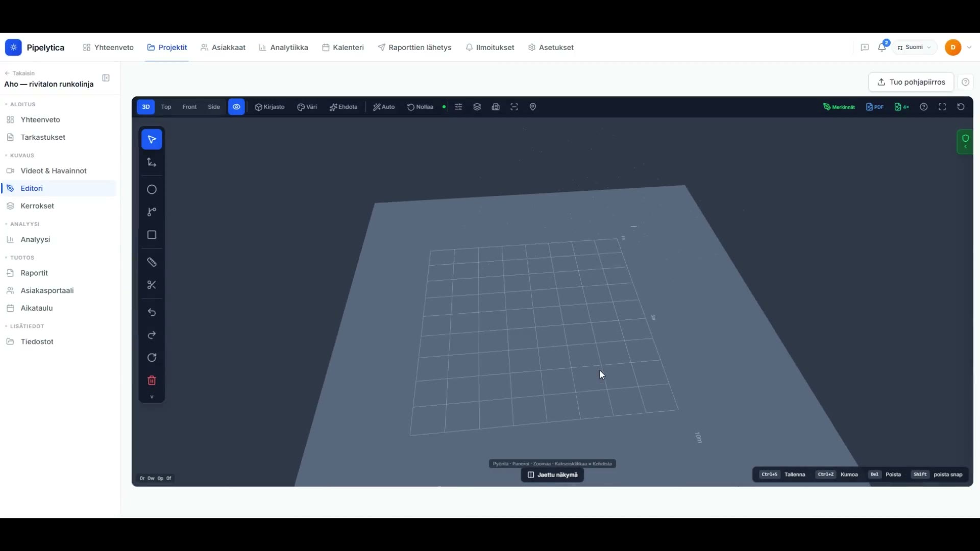
Task: Pick the circle drawing tool
Action: click(152, 189)
